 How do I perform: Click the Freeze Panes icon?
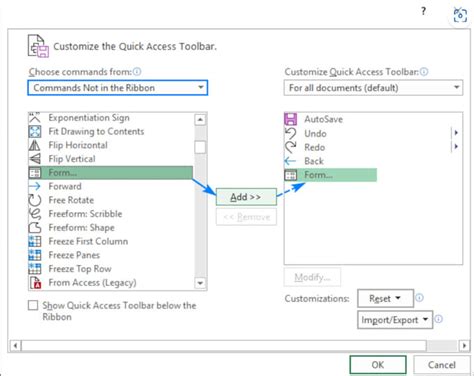[35, 255]
